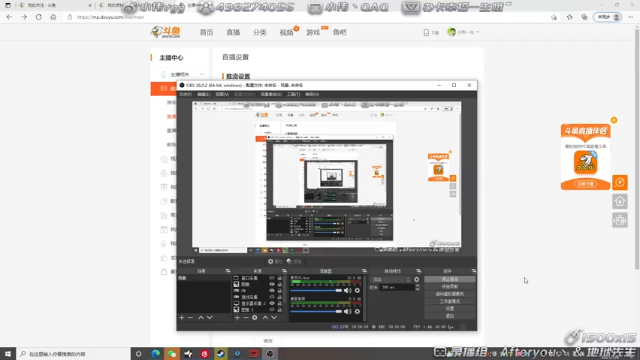The width and height of the screenshot is (640, 360).
Task: Toggle visibility of cw source
Action: pyautogui.click(x=272, y=291)
